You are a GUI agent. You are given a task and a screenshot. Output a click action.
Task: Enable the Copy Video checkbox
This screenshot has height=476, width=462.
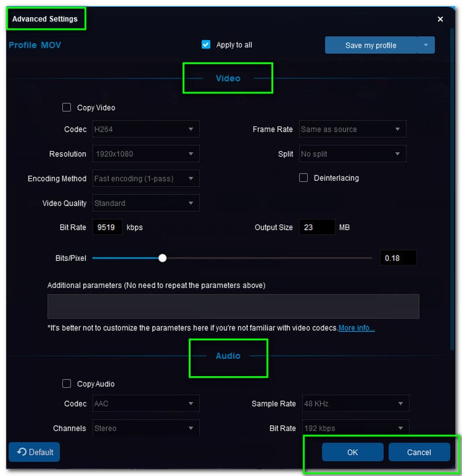67,107
